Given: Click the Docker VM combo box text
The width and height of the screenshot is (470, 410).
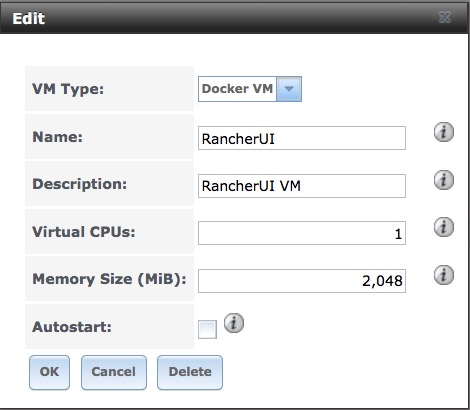Looking at the screenshot, I should point(237,89).
